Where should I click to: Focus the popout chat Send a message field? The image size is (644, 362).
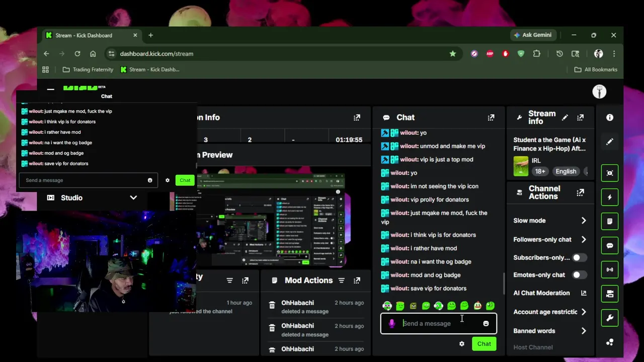88,180
